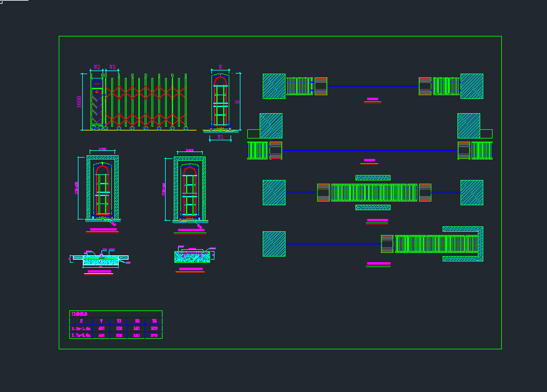Select the W2 dimension label
Screen dimensions: 547x392
click(x=97, y=67)
